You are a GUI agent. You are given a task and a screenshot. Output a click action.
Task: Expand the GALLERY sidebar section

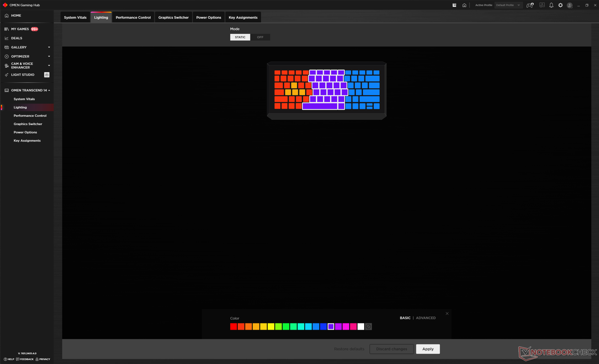(x=49, y=47)
